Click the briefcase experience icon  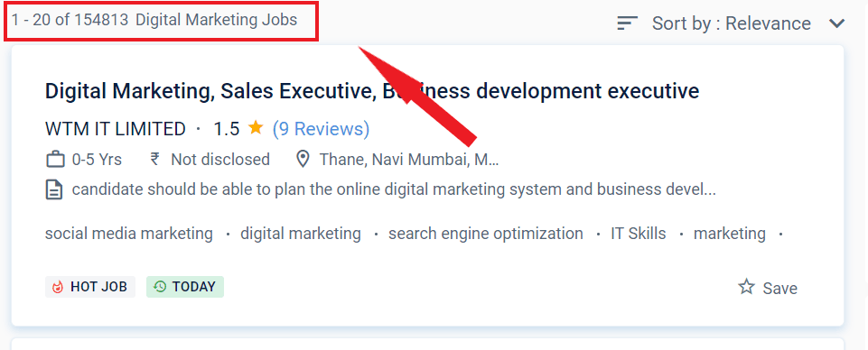pyautogui.click(x=55, y=160)
